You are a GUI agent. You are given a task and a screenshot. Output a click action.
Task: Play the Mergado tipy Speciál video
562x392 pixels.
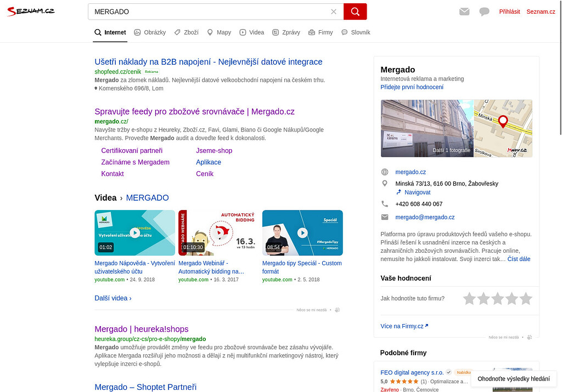click(x=302, y=232)
